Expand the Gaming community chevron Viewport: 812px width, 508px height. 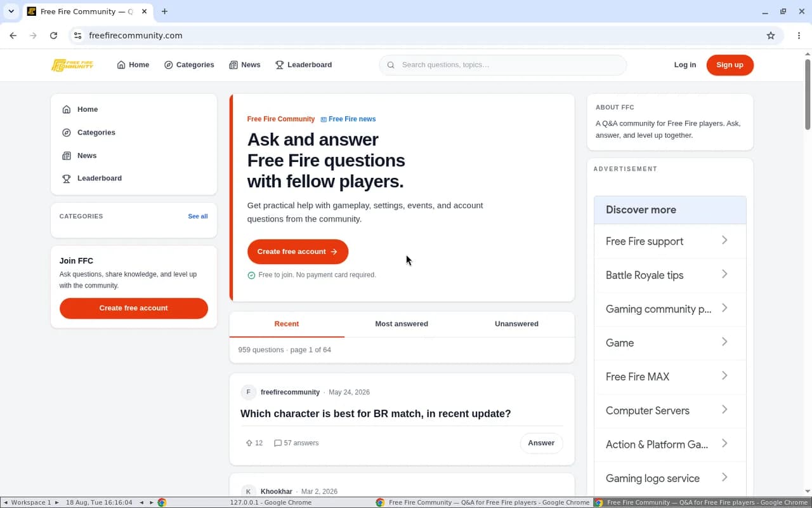click(724, 308)
